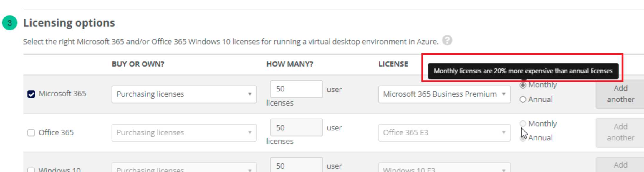Open Microsoft 365 Business Premium license dropdown
This screenshot has height=172, width=644.
click(444, 94)
